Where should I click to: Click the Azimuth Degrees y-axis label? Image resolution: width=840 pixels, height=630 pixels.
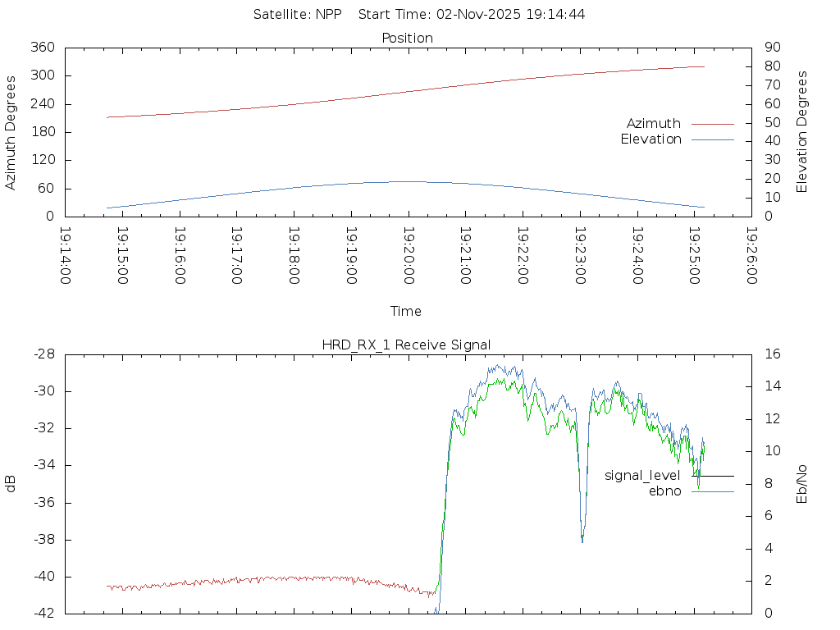11,132
